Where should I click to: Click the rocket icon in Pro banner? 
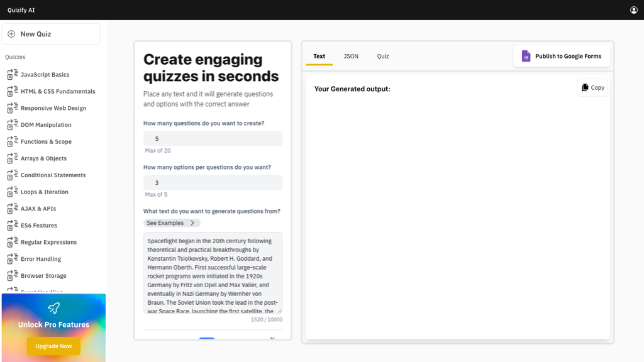53,308
